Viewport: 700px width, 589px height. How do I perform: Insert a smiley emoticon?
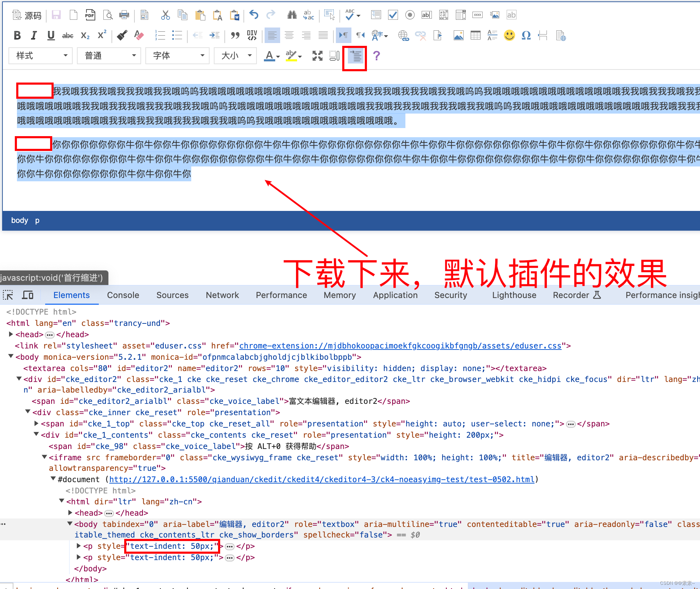pyautogui.click(x=509, y=35)
